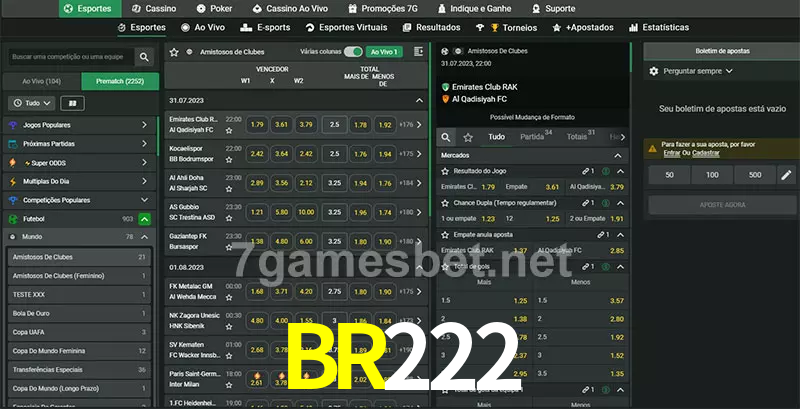Open the Estatísticas sports menu
This screenshot has width=800, height=409.
point(659,28)
